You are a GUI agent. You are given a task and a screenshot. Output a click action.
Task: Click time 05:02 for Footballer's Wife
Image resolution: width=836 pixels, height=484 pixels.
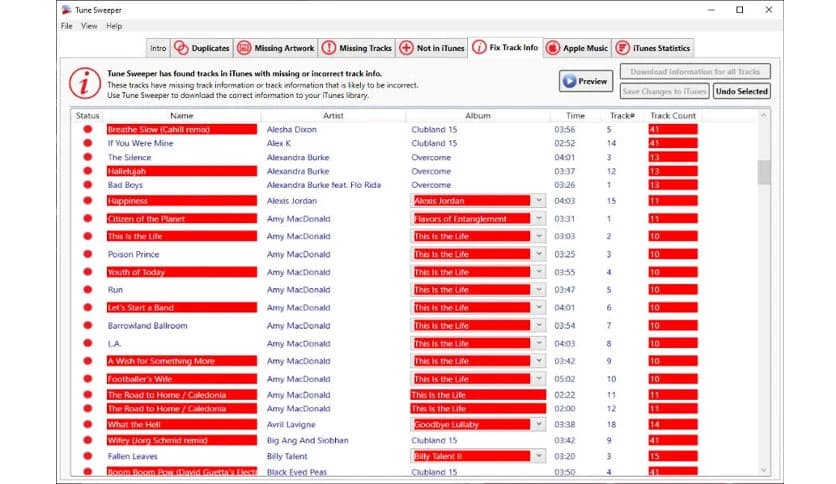pos(564,379)
